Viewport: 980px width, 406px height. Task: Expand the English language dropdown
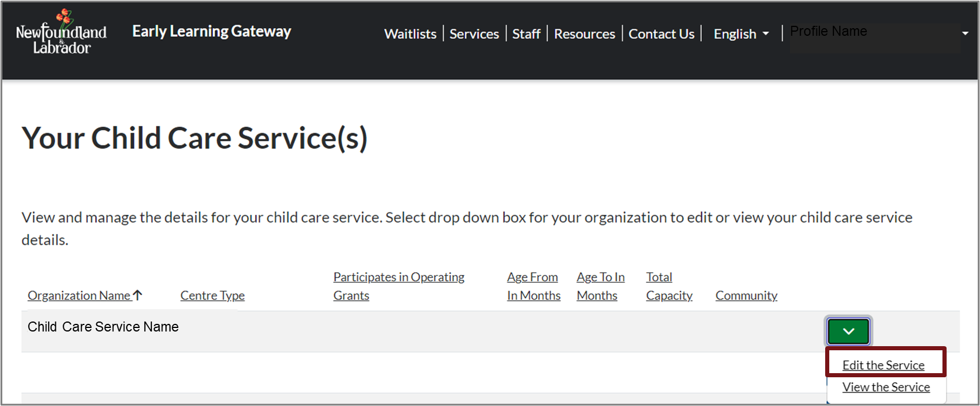coord(741,34)
